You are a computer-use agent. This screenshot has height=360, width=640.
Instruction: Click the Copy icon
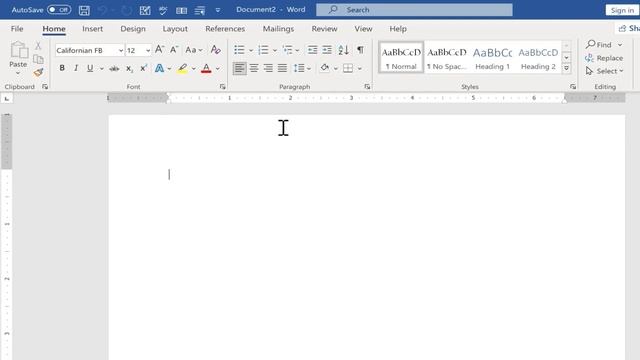[38, 59]
